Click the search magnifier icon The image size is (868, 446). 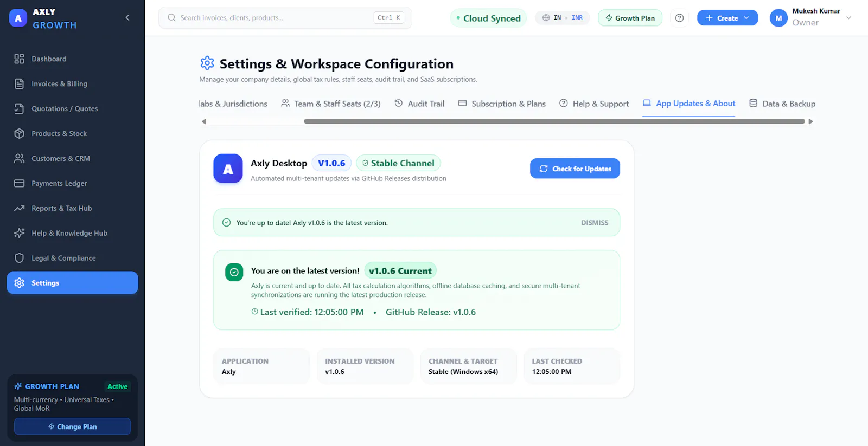171,18
